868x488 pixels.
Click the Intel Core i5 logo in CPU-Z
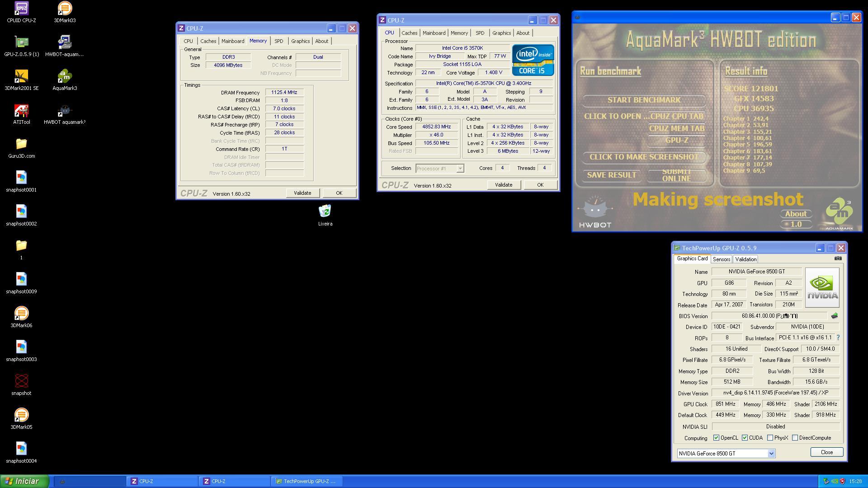click(533, 60)
